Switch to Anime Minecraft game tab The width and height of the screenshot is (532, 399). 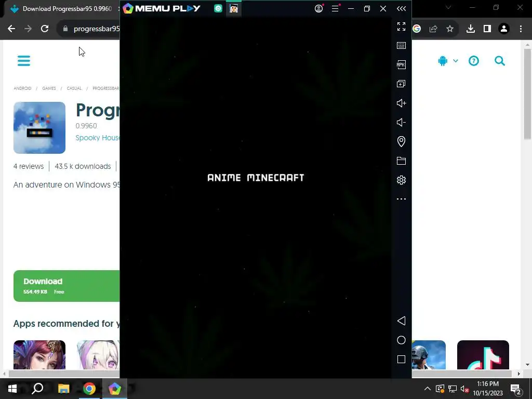pyautogui.click(x=233, y=8)
